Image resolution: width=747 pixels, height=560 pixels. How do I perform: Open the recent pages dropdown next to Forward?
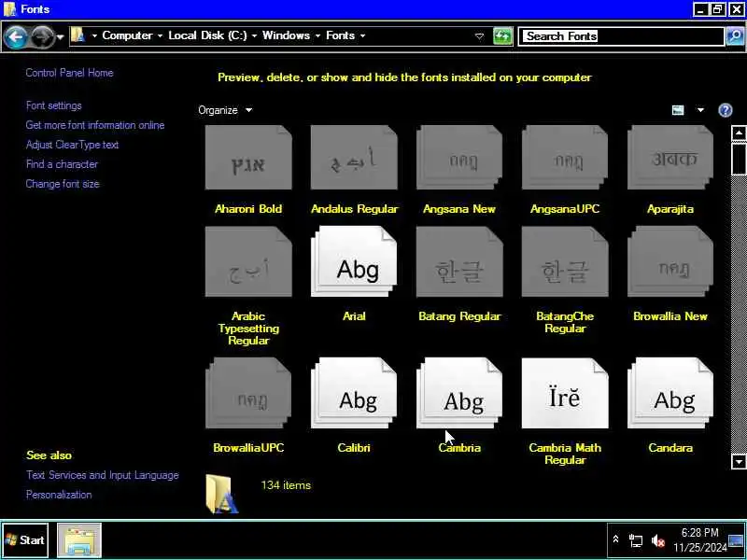[60, 36]
